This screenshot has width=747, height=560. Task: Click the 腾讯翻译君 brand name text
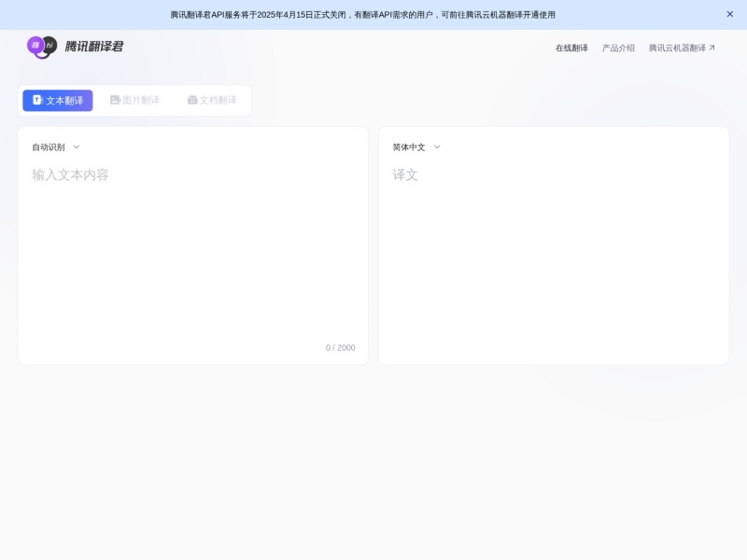[x=94, y=46]
